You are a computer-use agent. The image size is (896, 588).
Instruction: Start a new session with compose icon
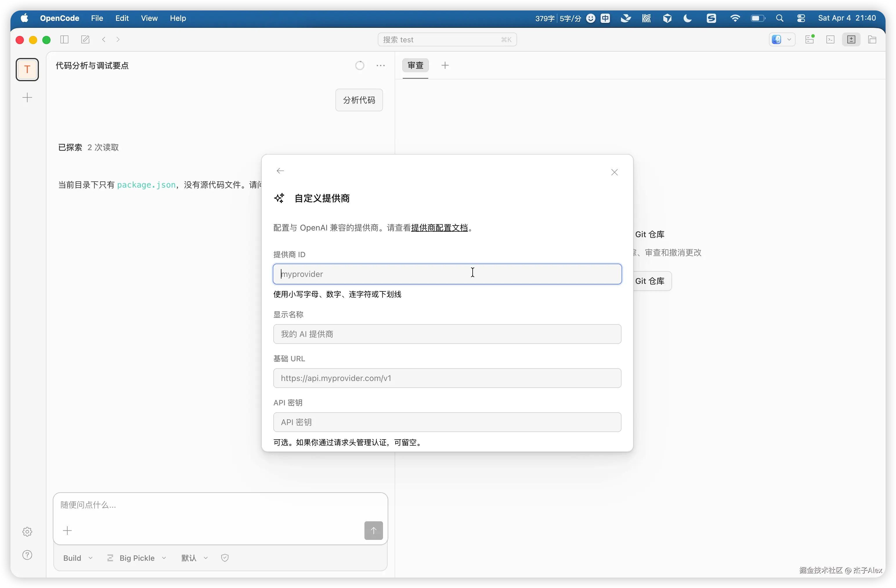coord(86,39)
